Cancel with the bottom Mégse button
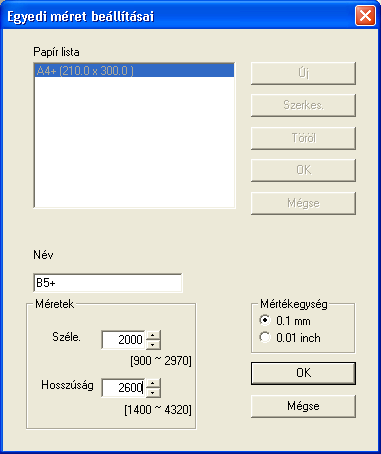This screenshot has height=454, width=381. (x=303, y=406)
